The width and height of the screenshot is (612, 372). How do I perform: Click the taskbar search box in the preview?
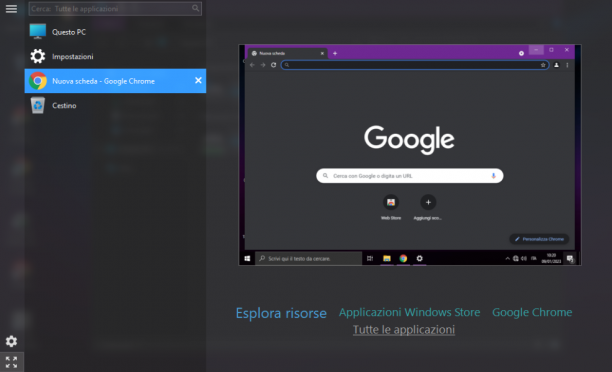[308, 258]
